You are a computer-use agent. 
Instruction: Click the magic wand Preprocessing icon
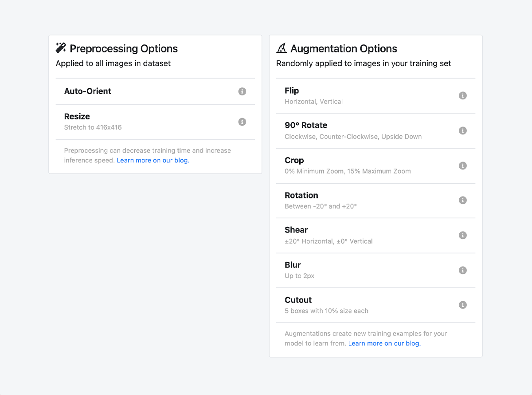pos(61,48)
